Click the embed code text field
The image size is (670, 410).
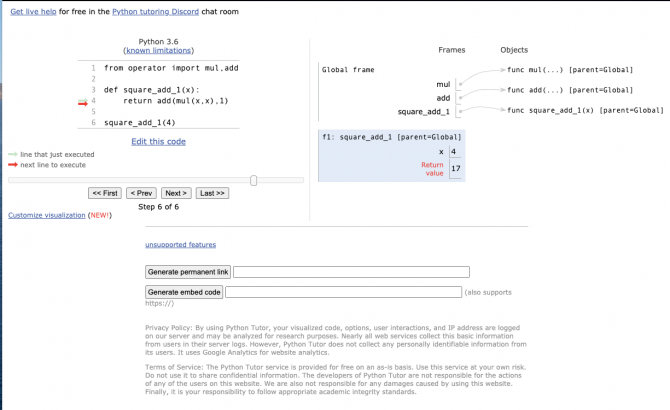(x=343, y=292)
